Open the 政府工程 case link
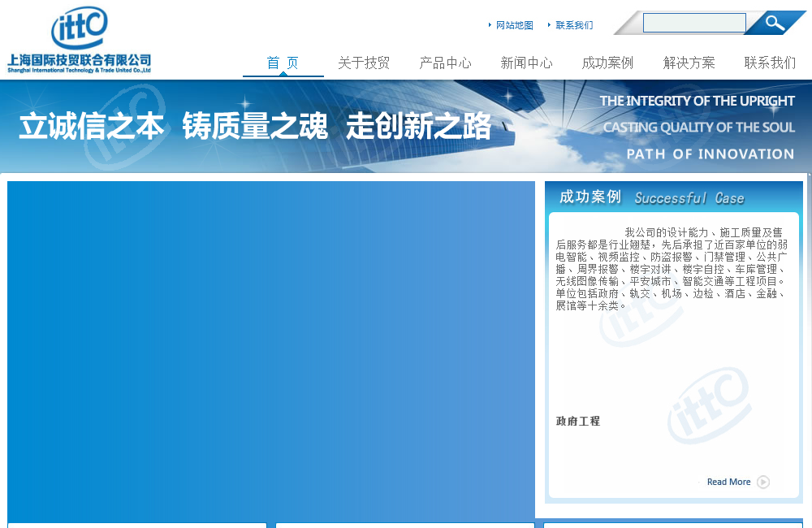 click(578, 421)
